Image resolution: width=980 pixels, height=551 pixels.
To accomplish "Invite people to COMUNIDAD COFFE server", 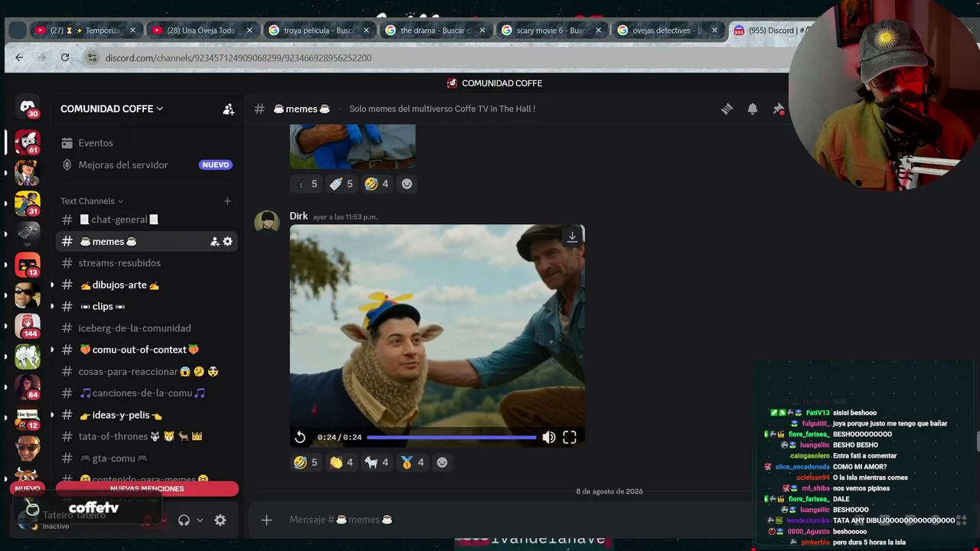I will [x=228, y=109].
